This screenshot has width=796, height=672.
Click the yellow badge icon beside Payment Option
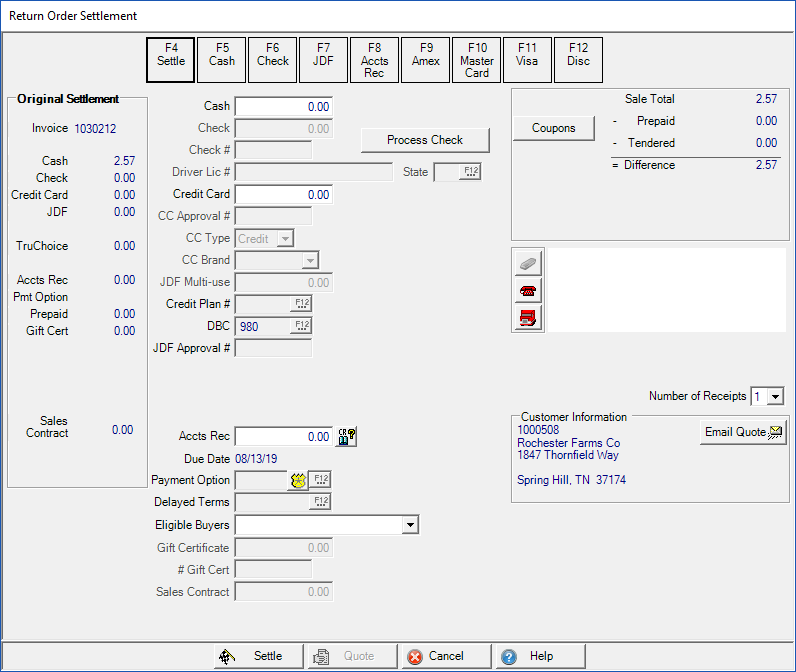(298, 480)
